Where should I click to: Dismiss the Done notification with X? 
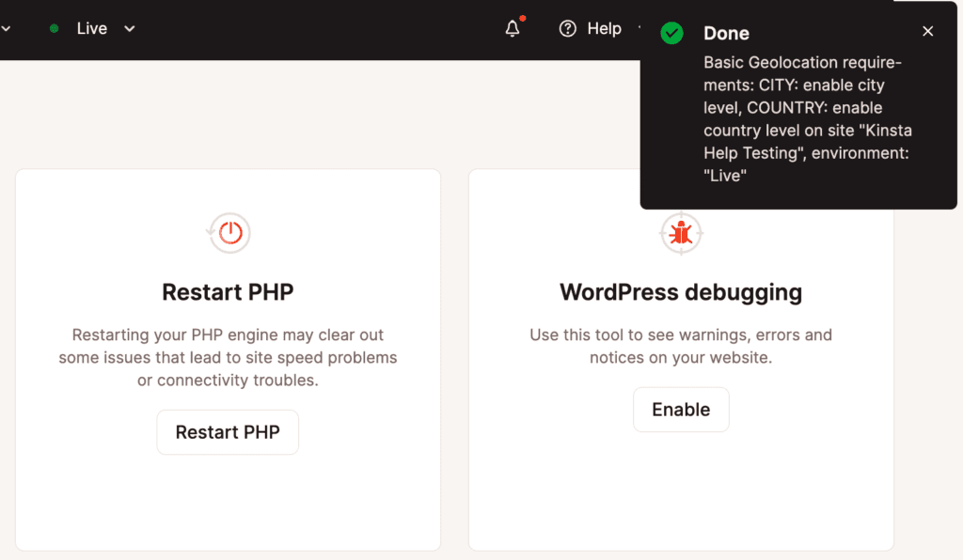tap(927, 31)
